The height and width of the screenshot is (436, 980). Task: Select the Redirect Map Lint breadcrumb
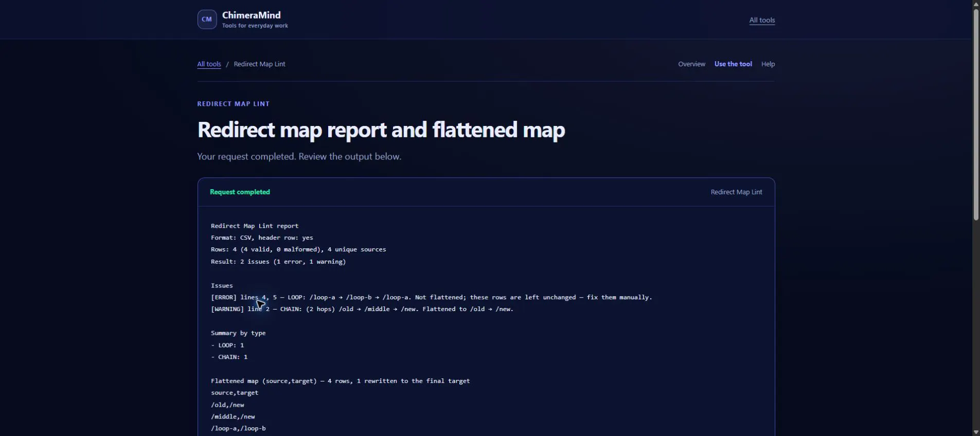click(259, 64)
